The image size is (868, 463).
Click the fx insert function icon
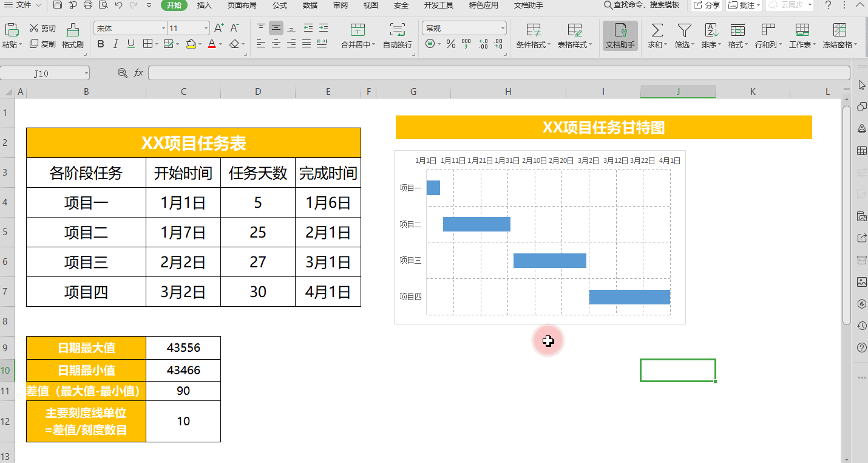click(x=138, y=73)
